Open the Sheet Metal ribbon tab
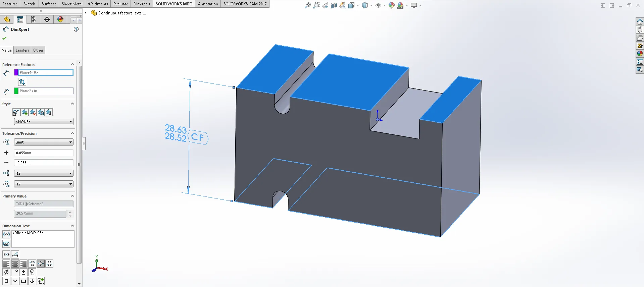Viewport: 644px width, 287px height. tap(72, 4)
